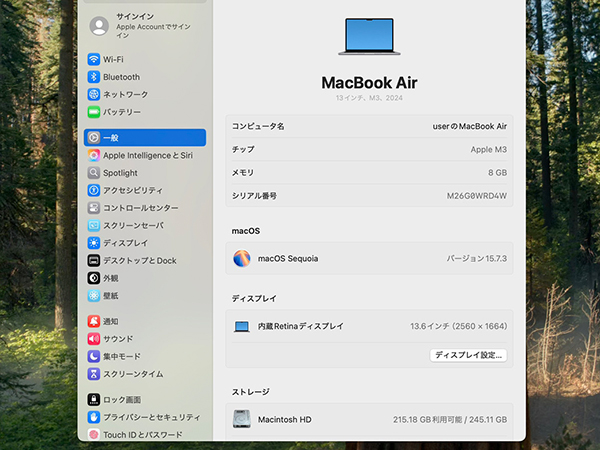Click the MacBook Air laptop image
The width and height of the screenshot is (600, 450).
pos(369,37)
